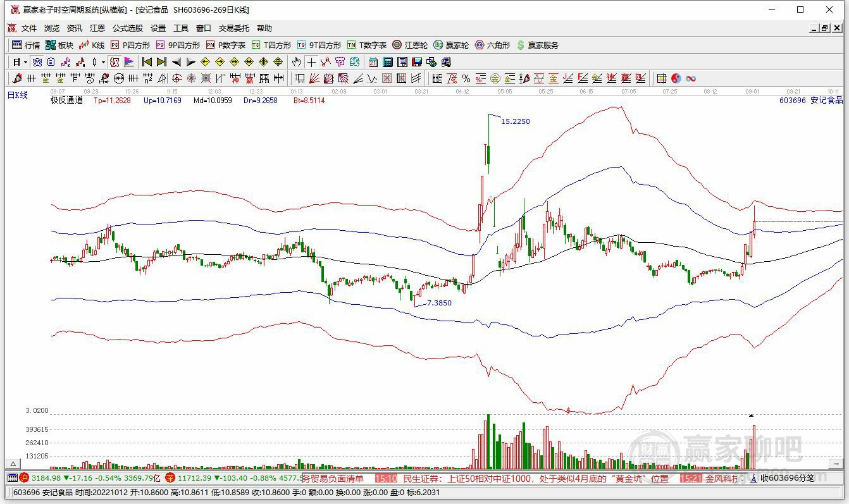849x504 pixels.
Task: Click the 7.3850 low price label
Action: (439, 303)
